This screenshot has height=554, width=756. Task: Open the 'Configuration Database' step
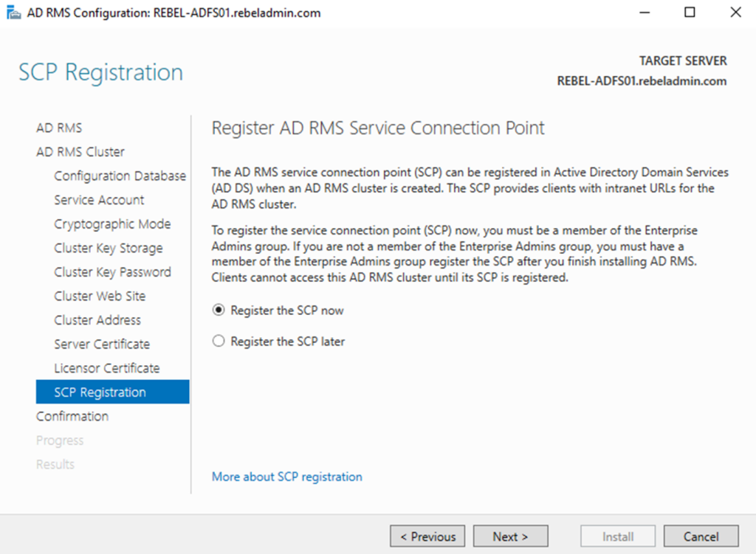(120, 176)
